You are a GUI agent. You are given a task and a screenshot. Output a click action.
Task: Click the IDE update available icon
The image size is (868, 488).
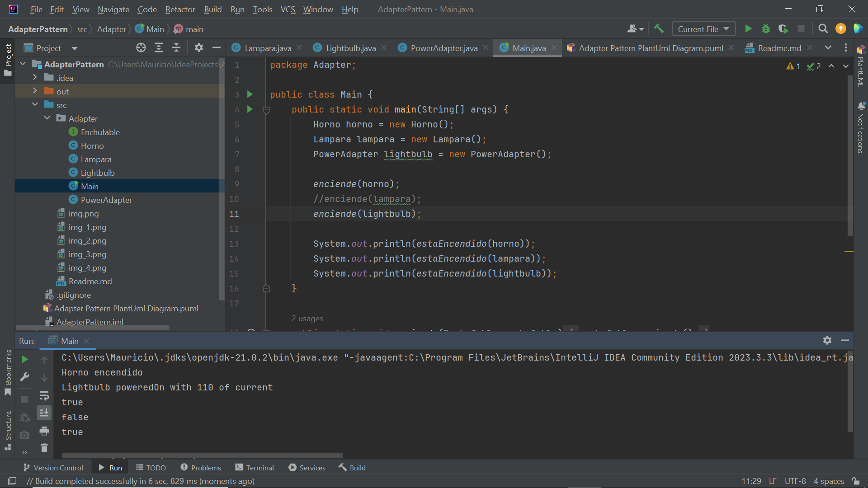[x=841, y=29]
